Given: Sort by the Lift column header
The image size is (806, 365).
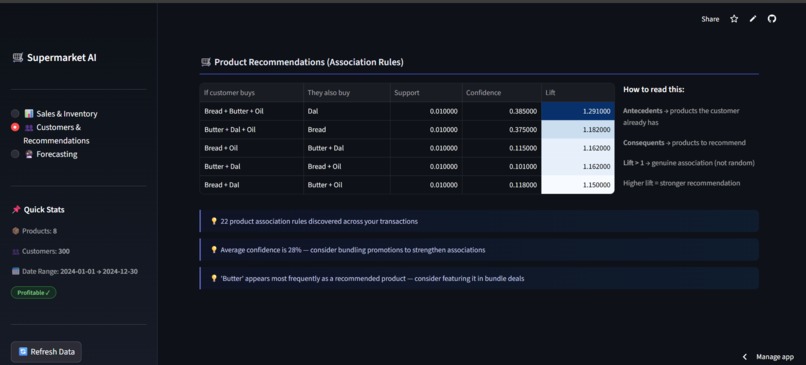Looking at the screenshot, I should pos(578,93).
